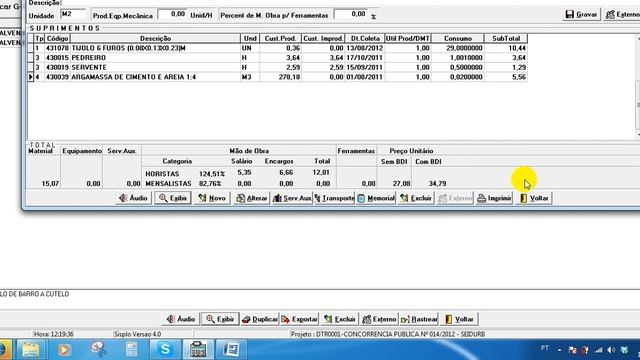
Task: Click the Rastrear button
Action: 419,319
